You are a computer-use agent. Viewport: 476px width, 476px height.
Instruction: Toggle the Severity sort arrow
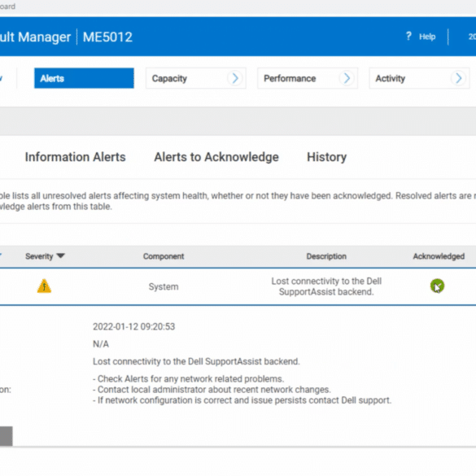point(61,256)
